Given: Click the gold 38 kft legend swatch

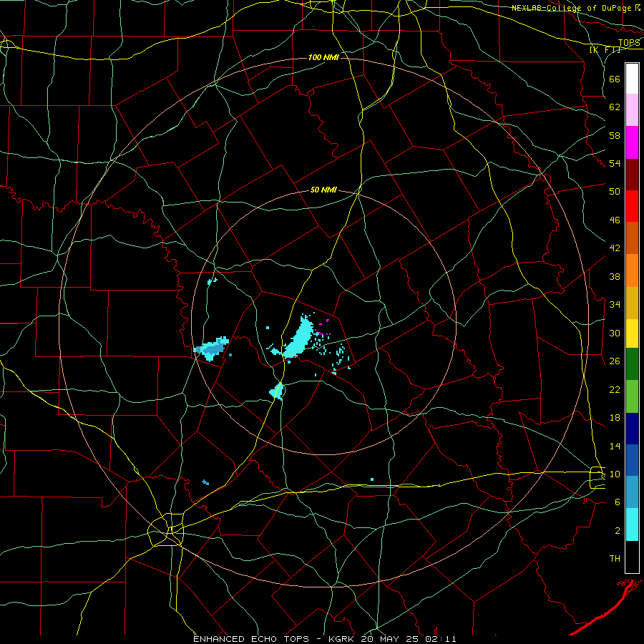Looking at the screenshot, I should 632,302.
